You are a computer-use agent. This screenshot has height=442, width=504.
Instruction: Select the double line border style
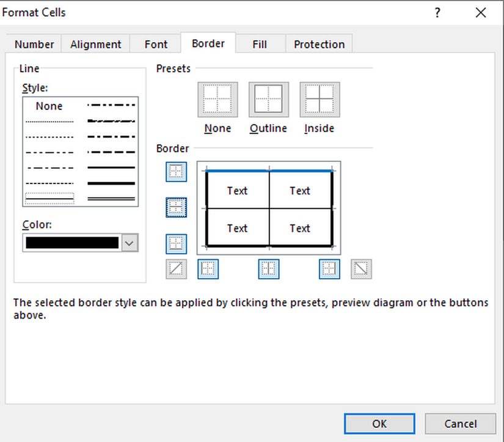(x=111, y=199)
